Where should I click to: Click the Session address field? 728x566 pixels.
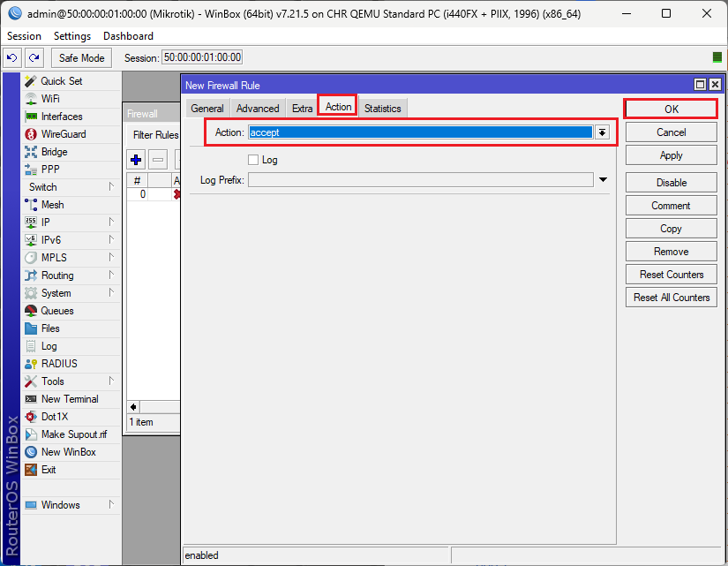202,57
